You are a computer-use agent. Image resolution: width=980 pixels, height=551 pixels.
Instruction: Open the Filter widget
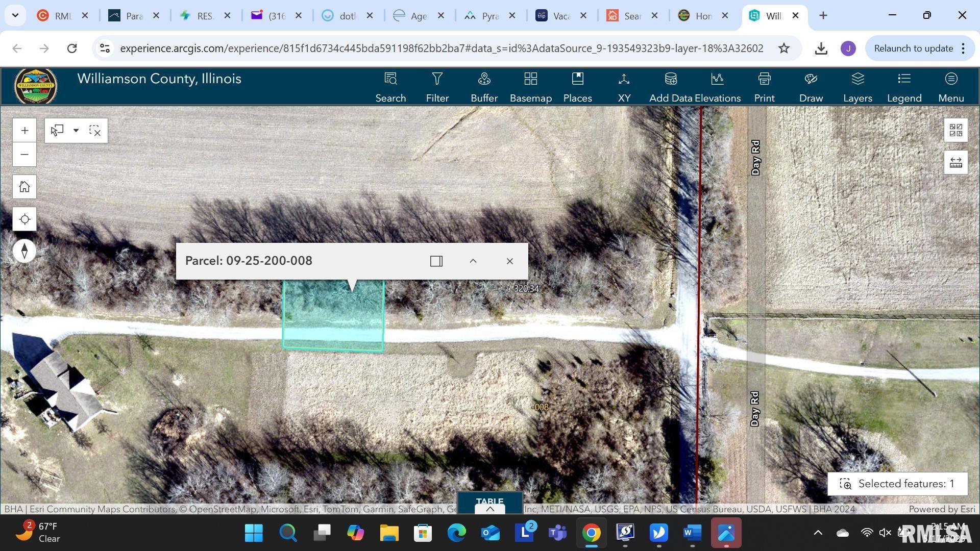tap(437, 86)
